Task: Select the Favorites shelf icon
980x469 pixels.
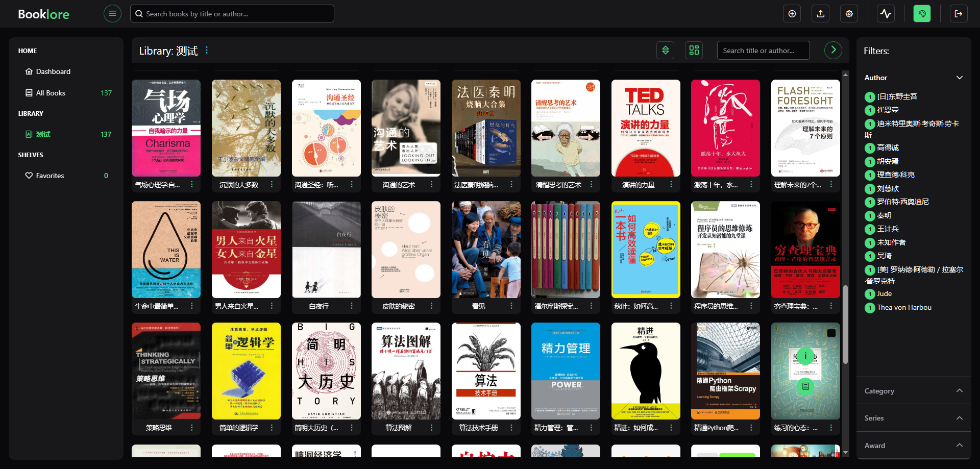Action: click(x=29, y=175)
